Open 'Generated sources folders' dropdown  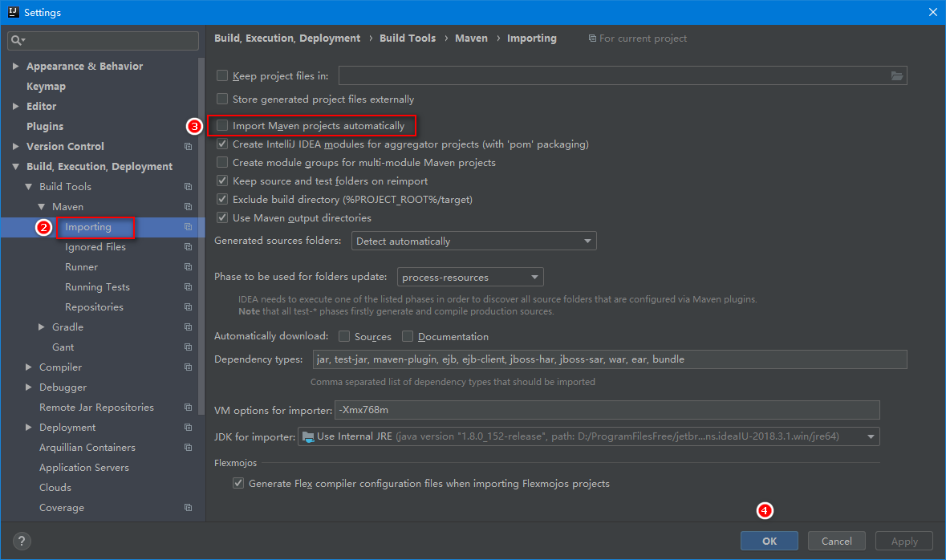474,241
